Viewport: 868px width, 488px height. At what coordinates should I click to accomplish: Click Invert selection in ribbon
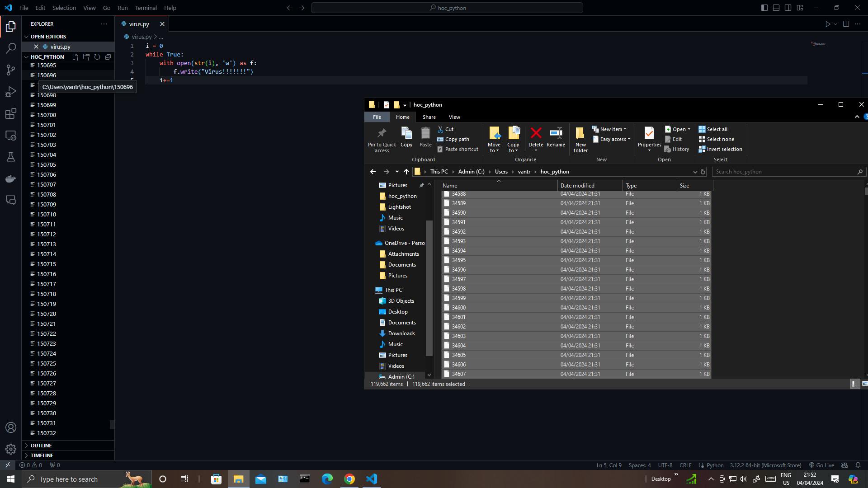720,149
